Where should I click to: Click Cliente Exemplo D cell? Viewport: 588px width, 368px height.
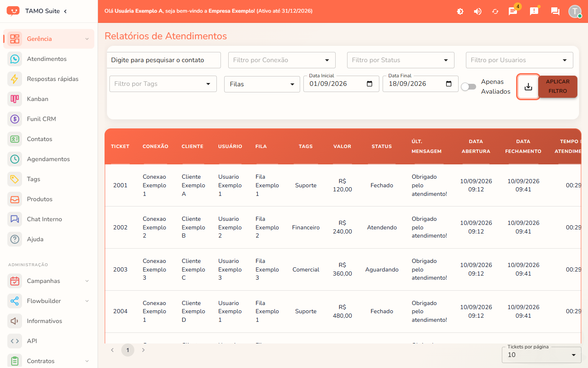pyautogui.click(x=194, y=312)
